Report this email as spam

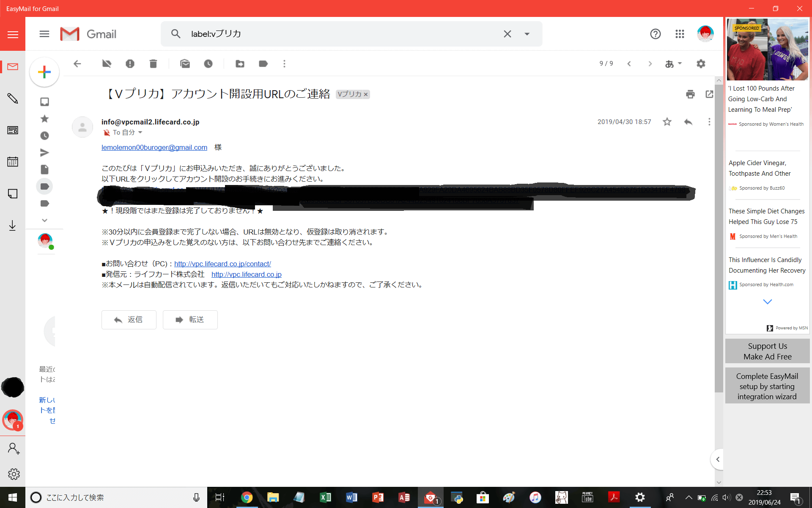130,63
